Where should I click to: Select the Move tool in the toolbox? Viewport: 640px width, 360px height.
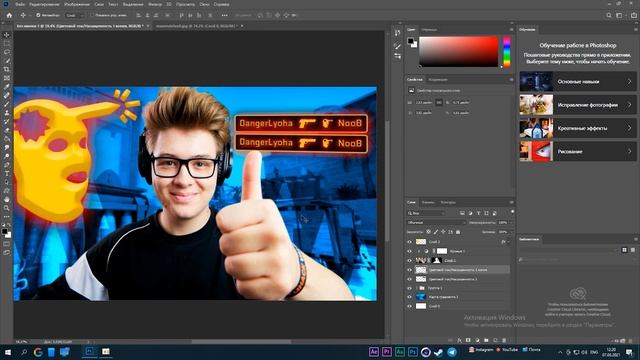(x=7, y=35)
